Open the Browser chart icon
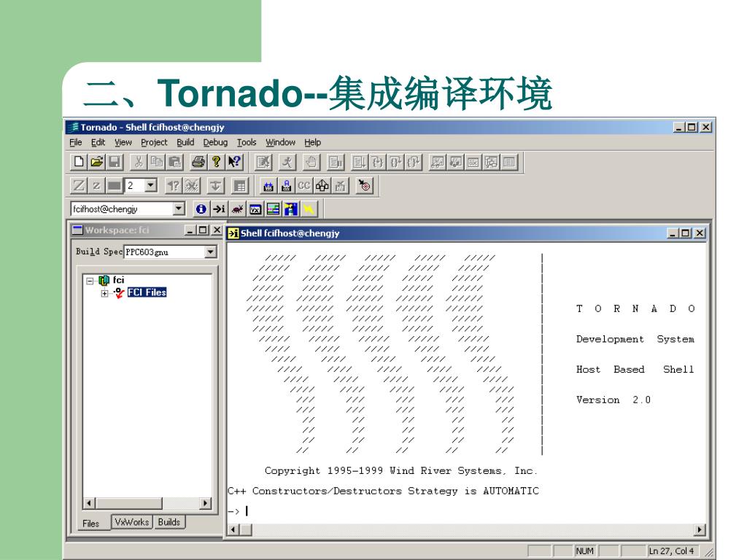The height and width of the screenshot is (560, 747). (274, 209)
